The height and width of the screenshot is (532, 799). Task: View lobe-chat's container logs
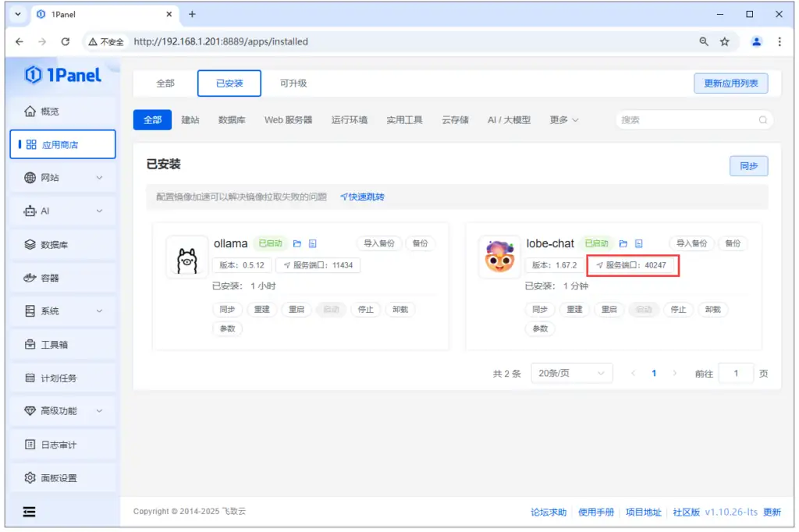coord(639,243)
